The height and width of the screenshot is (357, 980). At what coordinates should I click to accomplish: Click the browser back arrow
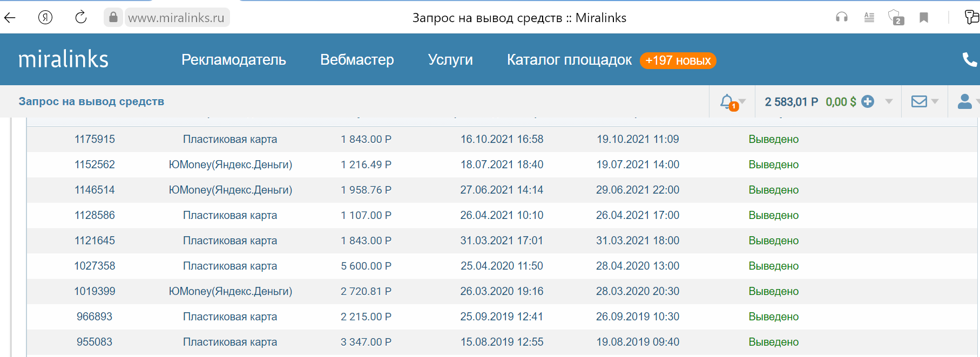(x=10, y=18)
